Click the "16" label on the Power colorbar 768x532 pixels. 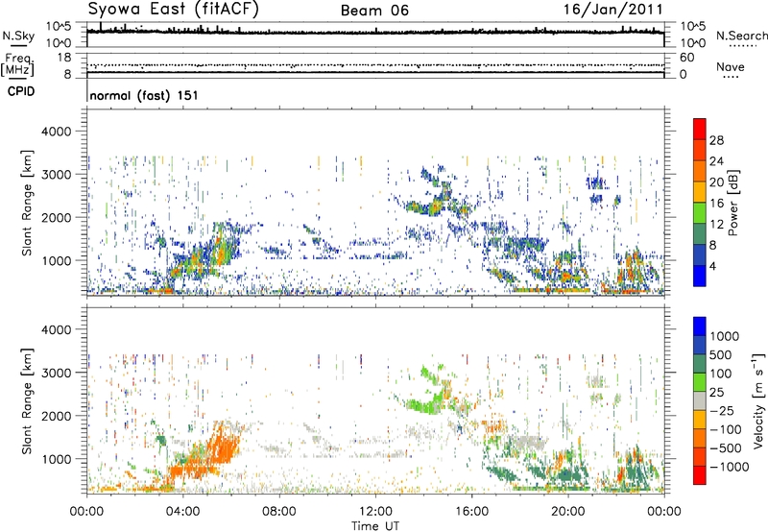click(x=716, y=204)
